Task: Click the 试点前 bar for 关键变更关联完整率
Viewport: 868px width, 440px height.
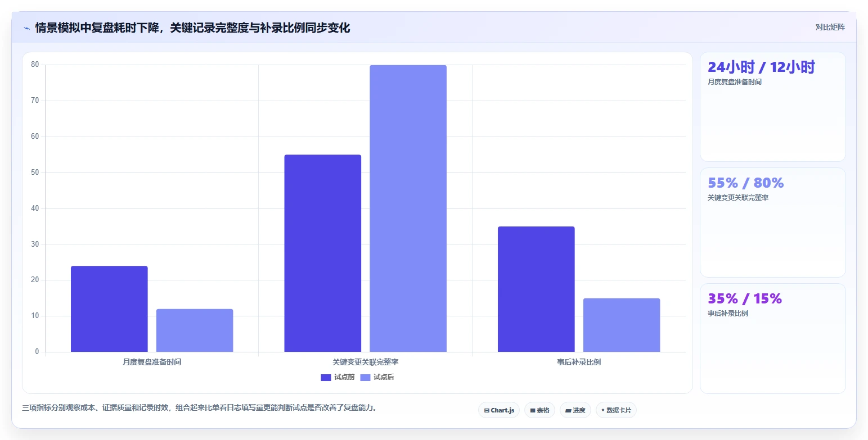Action: tap(323, 253)
